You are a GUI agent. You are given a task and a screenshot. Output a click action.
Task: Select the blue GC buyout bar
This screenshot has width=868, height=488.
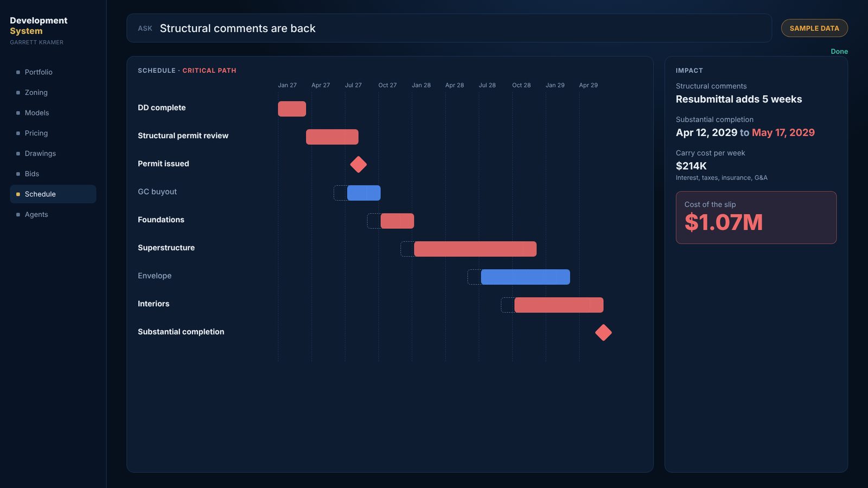point(364,193)
